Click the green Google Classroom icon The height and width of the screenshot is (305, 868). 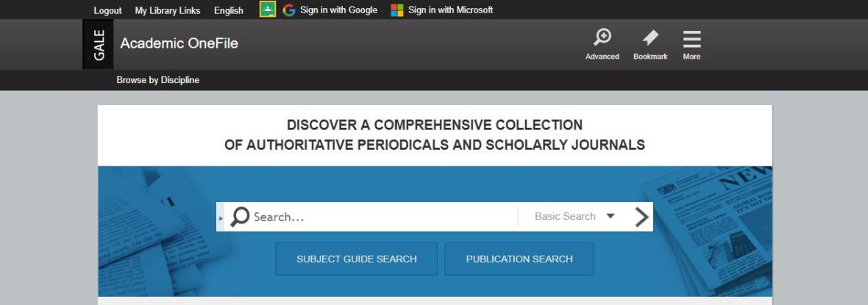click(x=267, y=10)
